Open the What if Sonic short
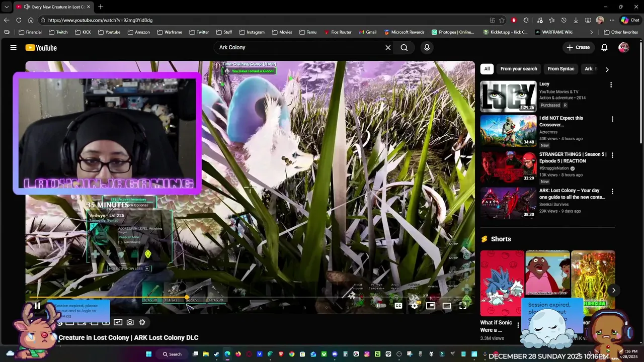This screenshot has width=644, height=362. (502, 283)
